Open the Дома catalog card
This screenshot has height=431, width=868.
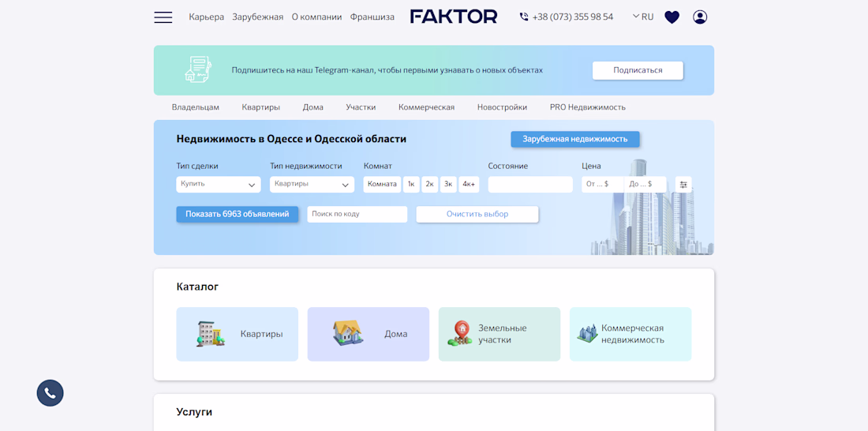pos(369,334)
